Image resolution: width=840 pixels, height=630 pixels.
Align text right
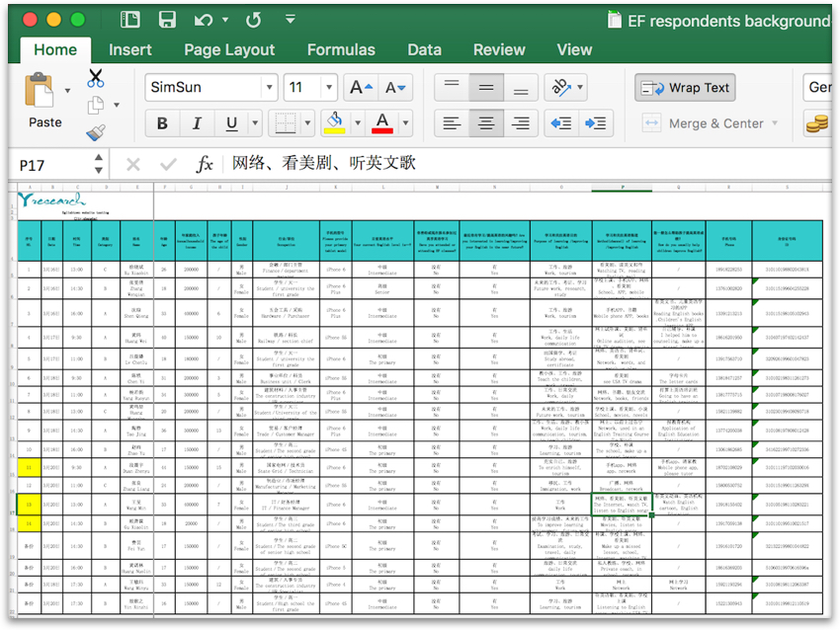(x=520, y=123)
